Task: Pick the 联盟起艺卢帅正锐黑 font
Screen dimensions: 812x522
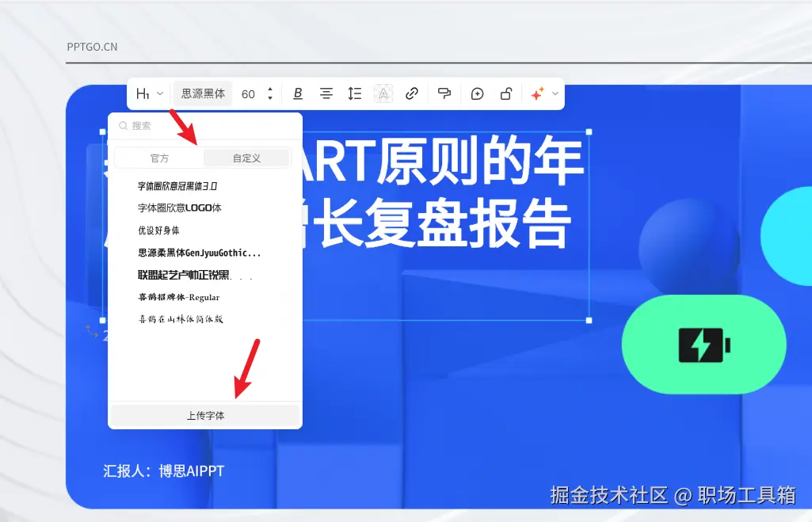Action: pyautogui.click(x=195, y=275)
